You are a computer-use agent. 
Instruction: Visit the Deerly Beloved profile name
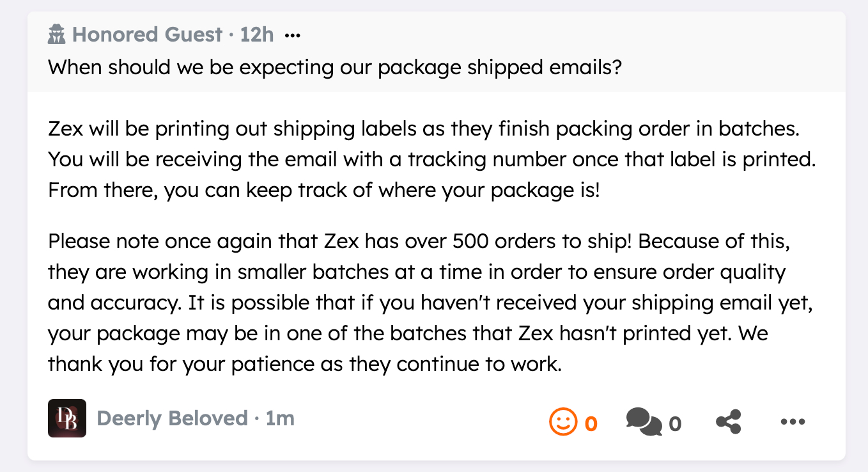(x=172, y=418)
